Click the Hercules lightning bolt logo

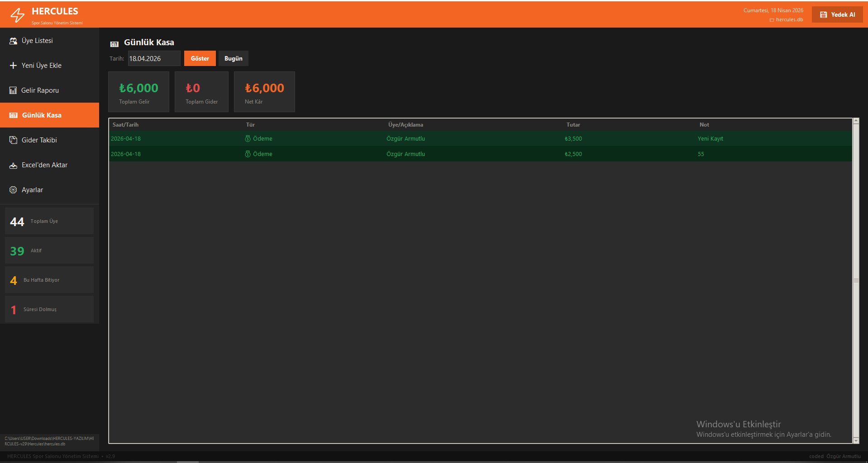[x=17, y=15]
